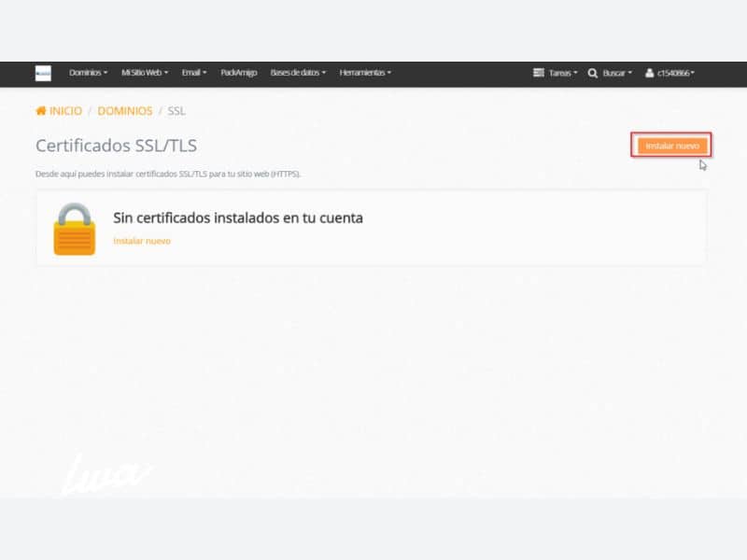Click the Sin certificados instalados heading

pyautogui.click(x=237, y=218)
